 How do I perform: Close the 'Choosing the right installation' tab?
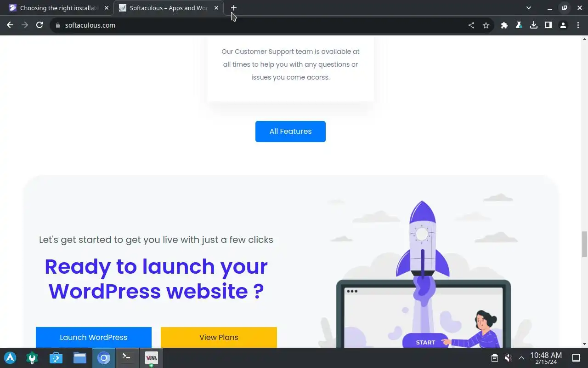click(x=107, y=8)
